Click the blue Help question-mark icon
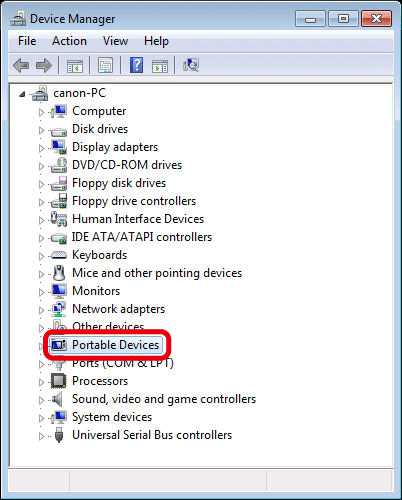Viewport: 402px width, 500px height. (136, 65)
